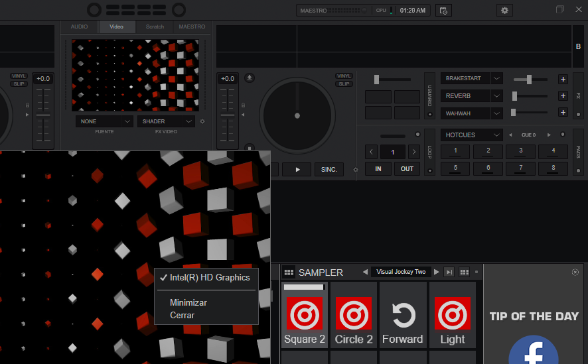Click the plus button beside REVERB
The width and height of the screenshot is (588, 364).
[563, 96]
